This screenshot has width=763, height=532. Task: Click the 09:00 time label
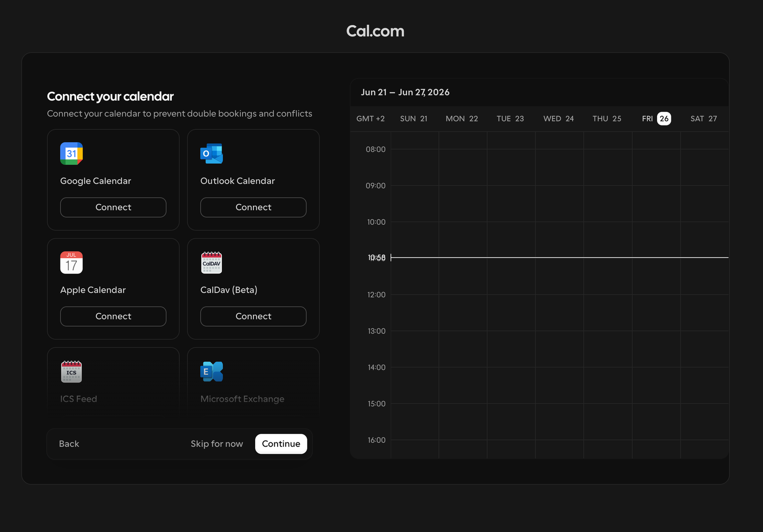pos(376,185)
